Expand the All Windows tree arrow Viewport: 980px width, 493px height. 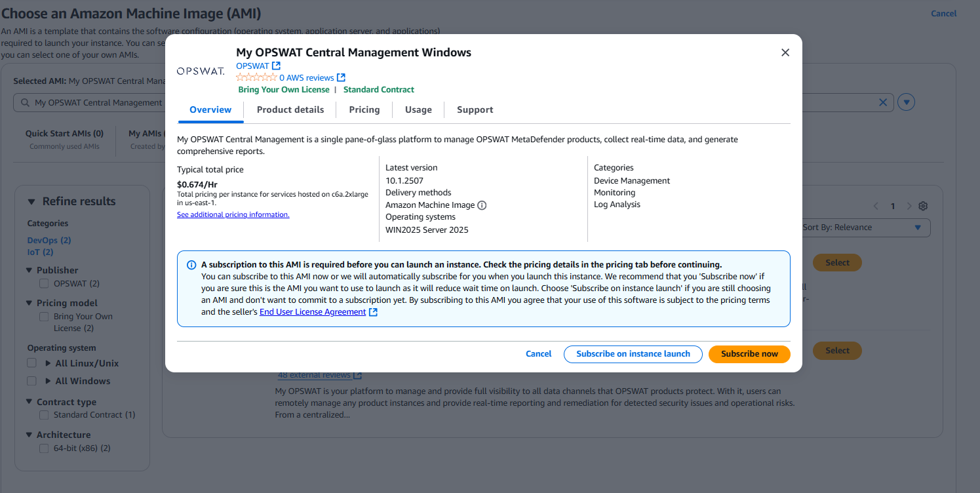[48, 381]
